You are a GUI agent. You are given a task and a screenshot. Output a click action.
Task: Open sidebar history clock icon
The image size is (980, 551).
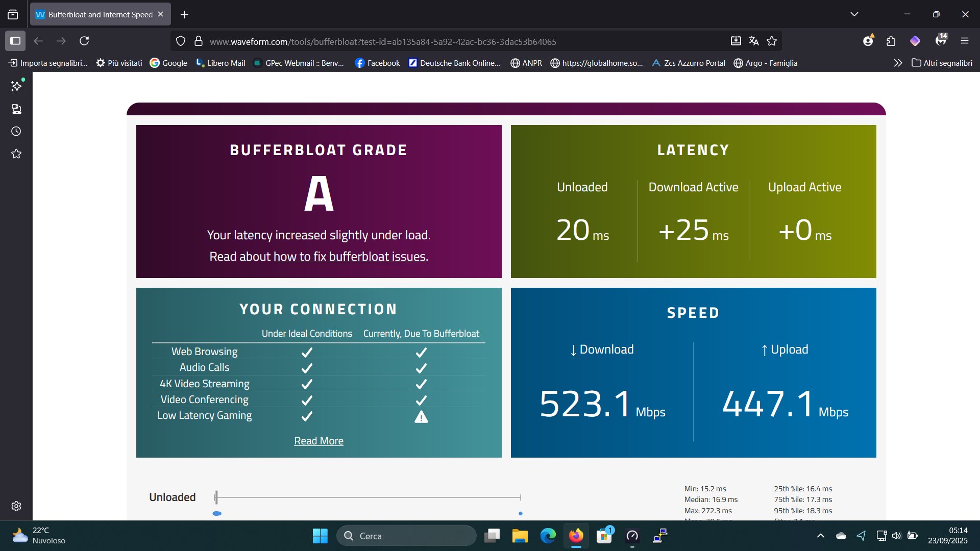pyautogui.click(x=16, y=132)
